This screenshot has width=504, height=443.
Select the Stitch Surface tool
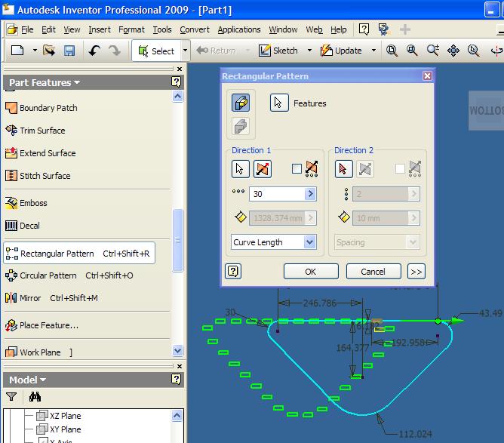click(x=38, y=176)
